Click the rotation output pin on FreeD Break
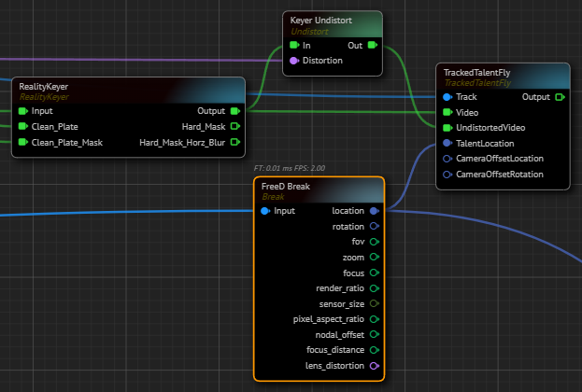 [374, 226]
